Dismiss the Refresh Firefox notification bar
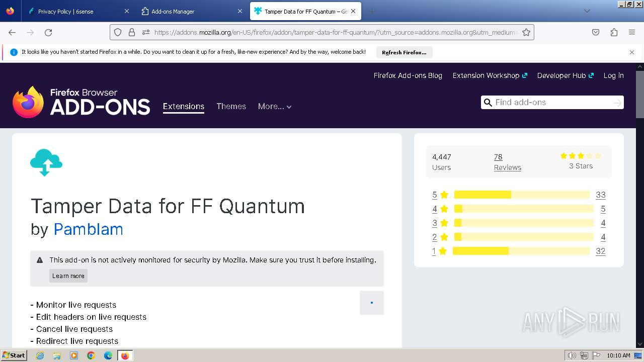Viewport: 644px width, 362px height. [632, 52]
